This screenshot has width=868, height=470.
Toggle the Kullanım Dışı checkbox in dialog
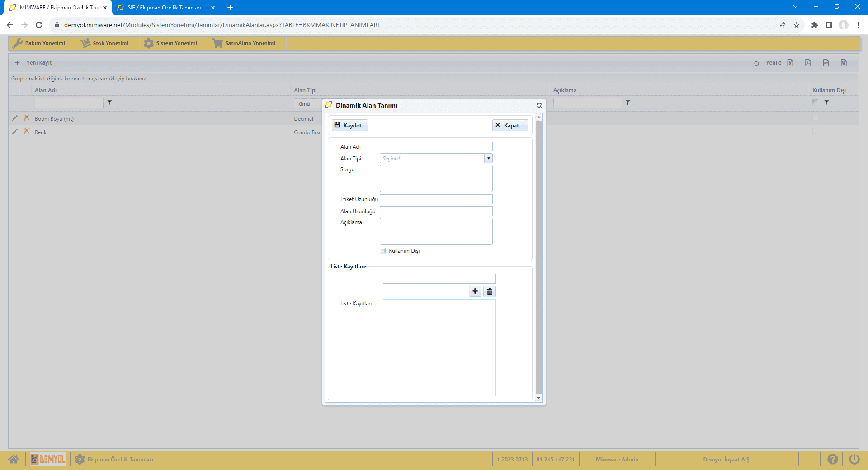[383, 251]
